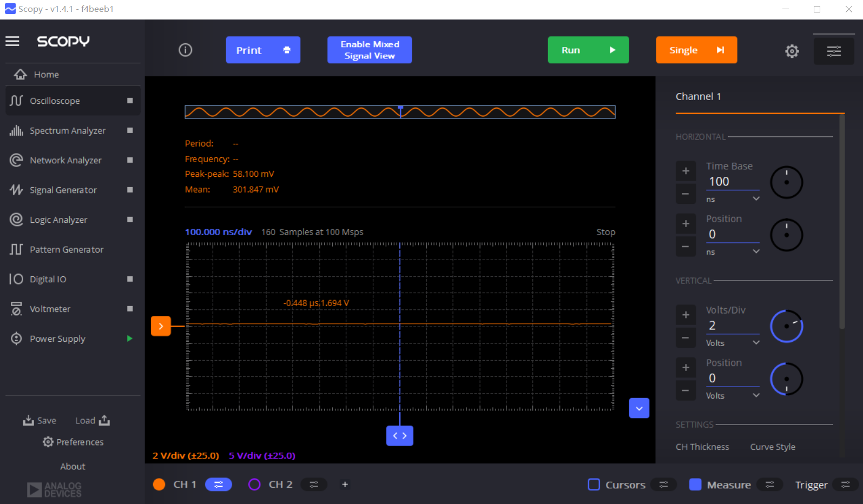Increase vertical Position with plus
Image resolution: width=863 pixels, height=504 pixels.
click(686, 368)
